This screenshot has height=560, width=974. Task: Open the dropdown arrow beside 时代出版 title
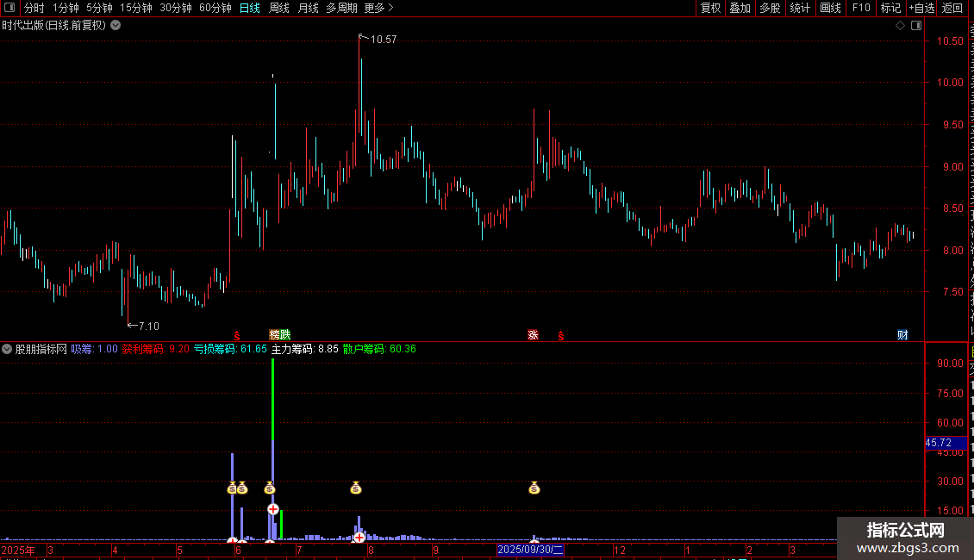coord(116,26)
